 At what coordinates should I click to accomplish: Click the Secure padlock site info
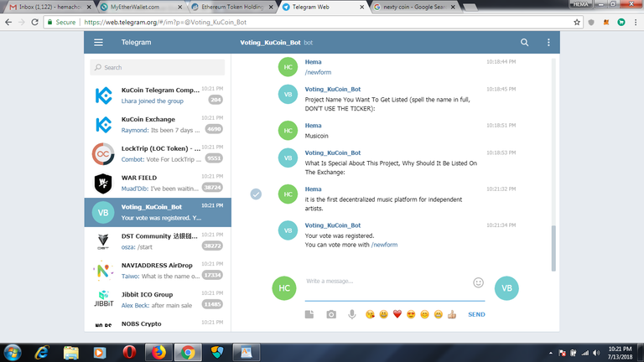click(61, 22)
